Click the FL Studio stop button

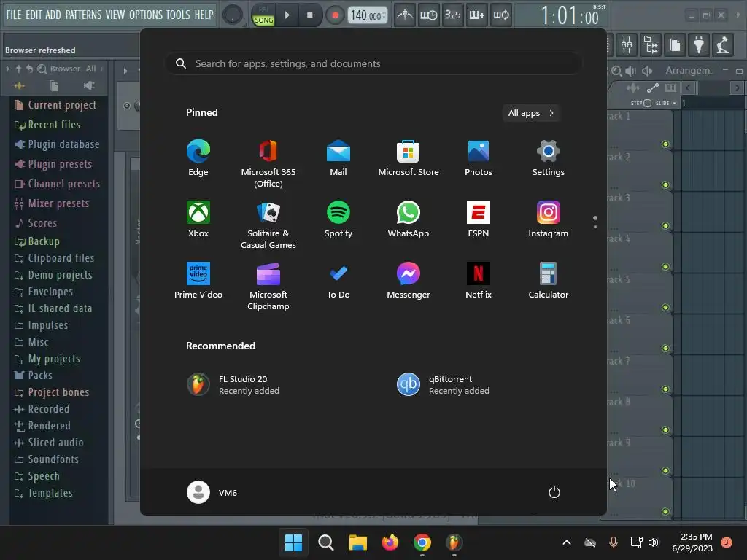pyautogui.click(x=309, y=15)
